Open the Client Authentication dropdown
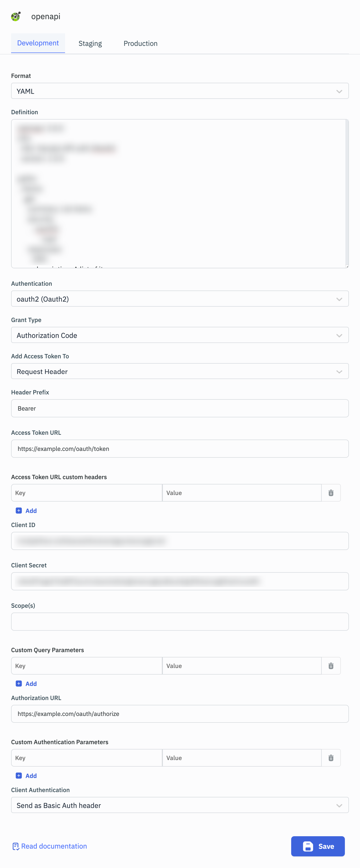Screen dimensions: 360x868 [180, 805]
